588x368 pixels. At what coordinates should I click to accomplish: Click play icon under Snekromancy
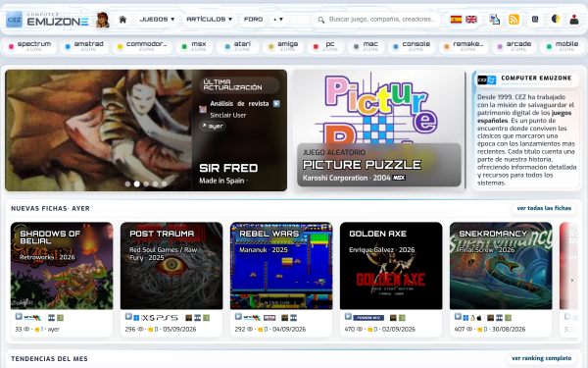(458, 317)
